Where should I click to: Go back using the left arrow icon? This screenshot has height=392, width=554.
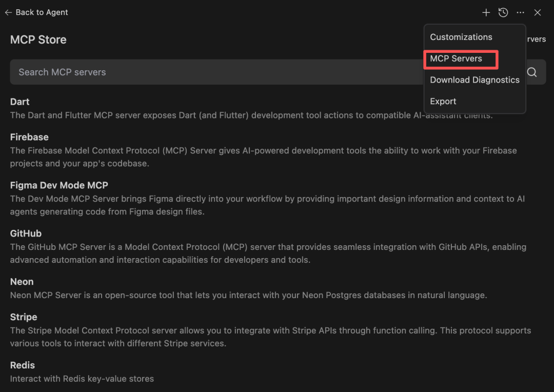(9, 12)
